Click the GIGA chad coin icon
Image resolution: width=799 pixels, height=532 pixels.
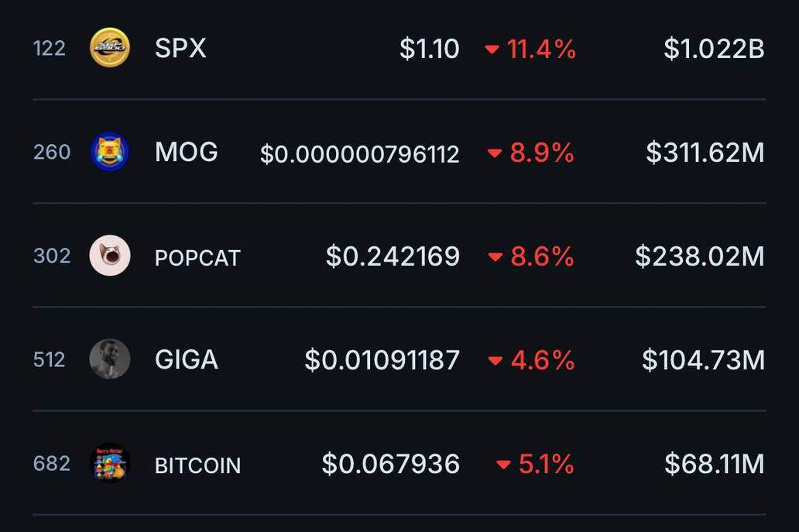[110, 359]
